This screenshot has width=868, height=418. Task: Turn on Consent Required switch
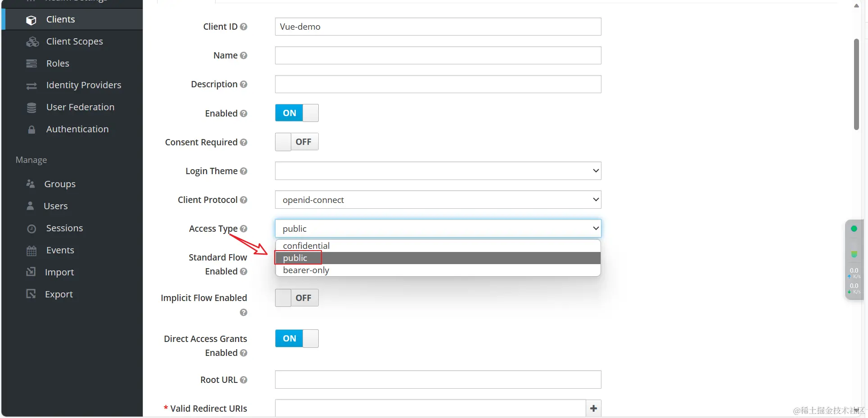click(297, 142)
